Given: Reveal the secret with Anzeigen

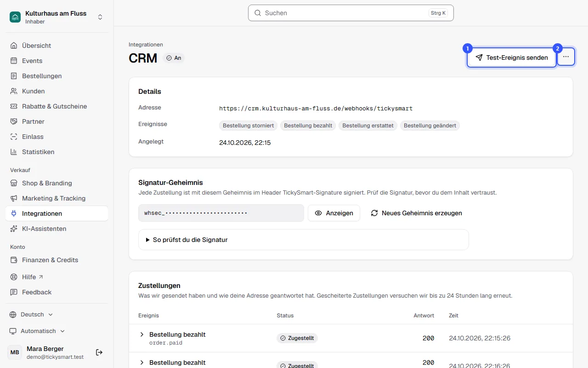Looking at the screenshot, I should pyautogui.click(x=334, y=213).
